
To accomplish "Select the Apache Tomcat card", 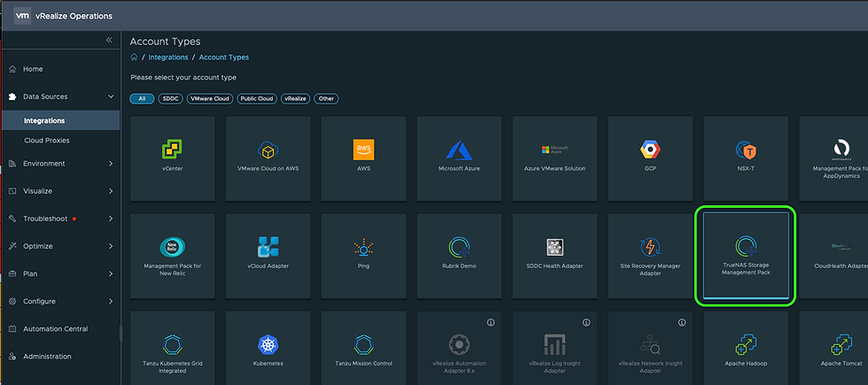I will click(833, 348).
